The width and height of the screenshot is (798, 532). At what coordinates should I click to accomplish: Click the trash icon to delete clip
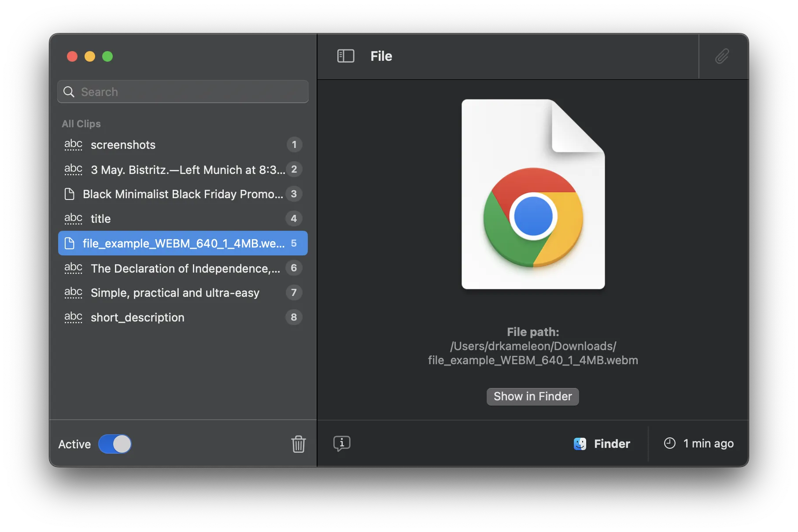[298, 444]
